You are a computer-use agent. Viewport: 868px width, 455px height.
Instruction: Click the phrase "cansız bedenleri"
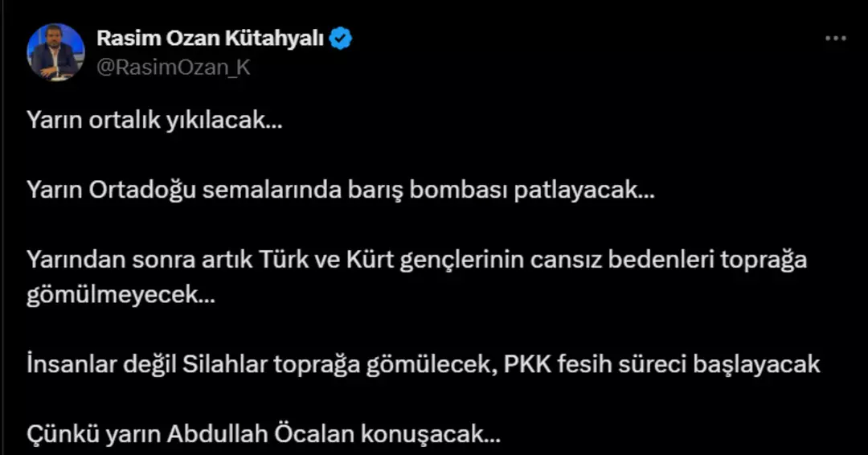[622, 260]
